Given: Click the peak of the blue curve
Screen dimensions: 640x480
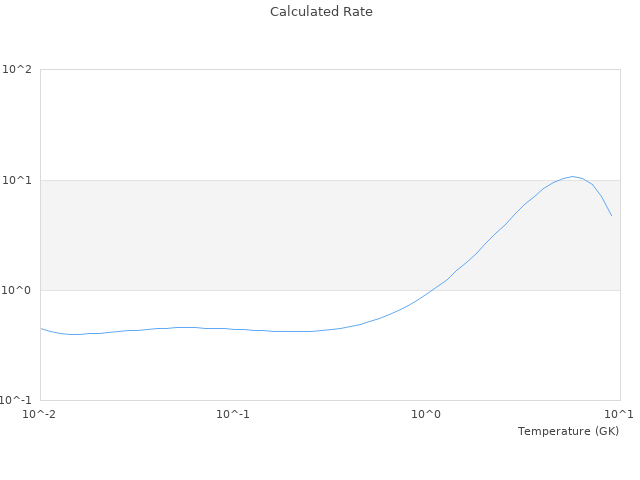Looking at the screenshot, I should [x=572, y=176].
